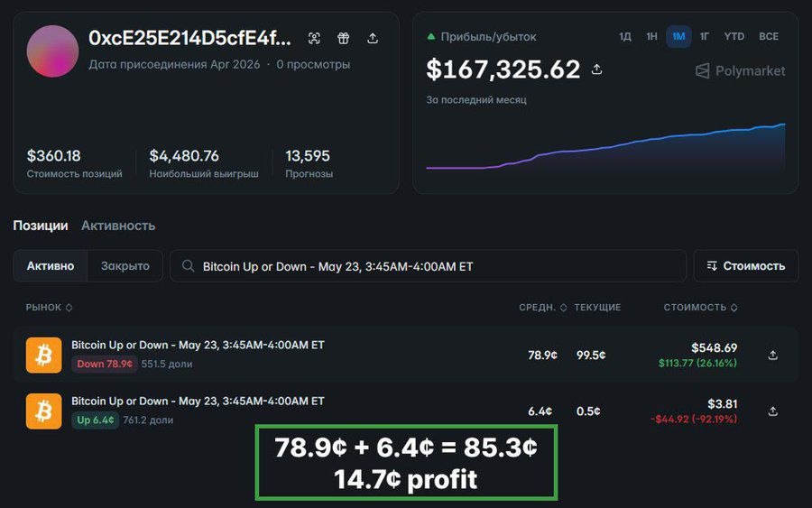Select the 1М time range
The height and width of the screenshot is (508, 812).
pyautogui.click(x=678, y=37)
